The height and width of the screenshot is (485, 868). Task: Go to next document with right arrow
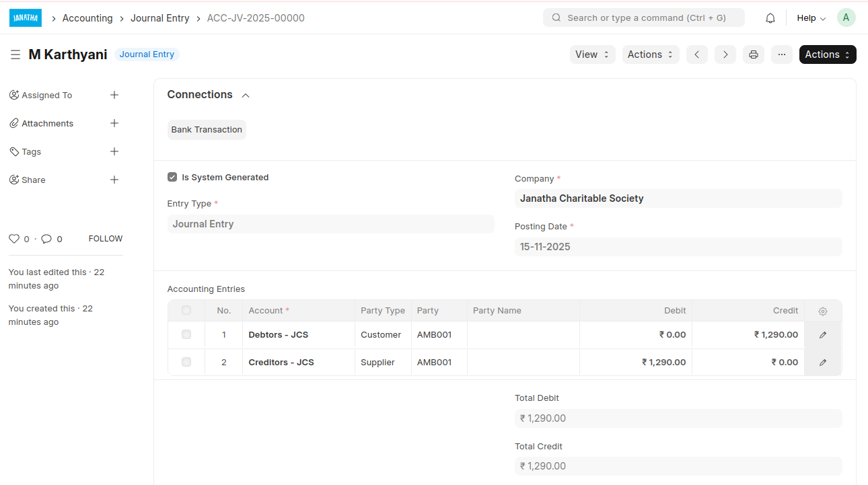tap(725, 54)
